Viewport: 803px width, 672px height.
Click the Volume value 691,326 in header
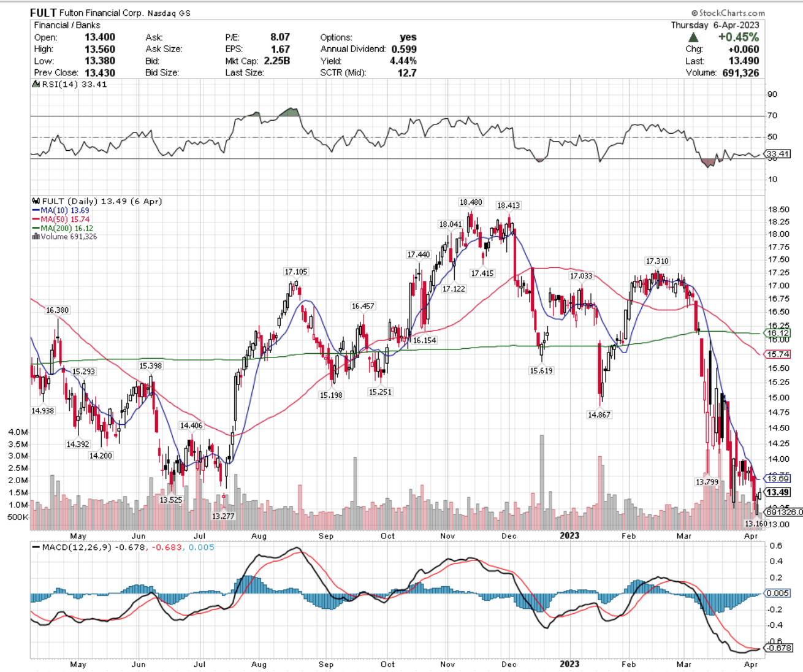(741, 72)
